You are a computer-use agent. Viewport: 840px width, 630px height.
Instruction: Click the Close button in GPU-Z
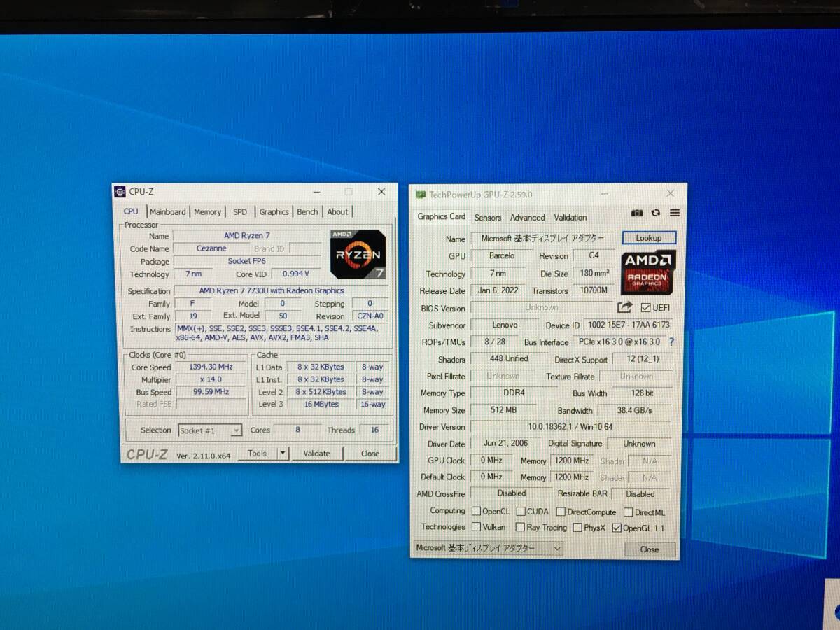click(650, 549)
